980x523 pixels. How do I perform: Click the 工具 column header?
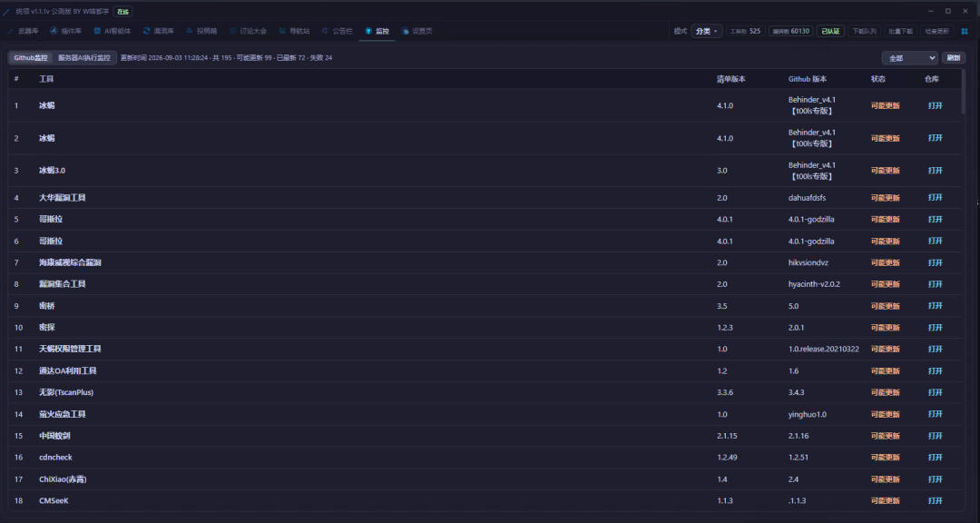click(x=46, y=80)
